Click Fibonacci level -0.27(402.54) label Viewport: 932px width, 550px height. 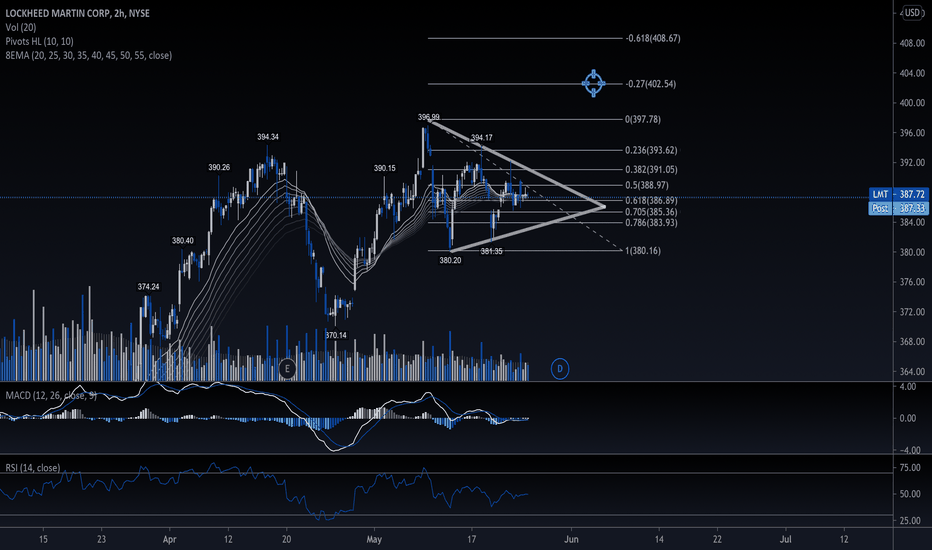click(x=650, y=84)
